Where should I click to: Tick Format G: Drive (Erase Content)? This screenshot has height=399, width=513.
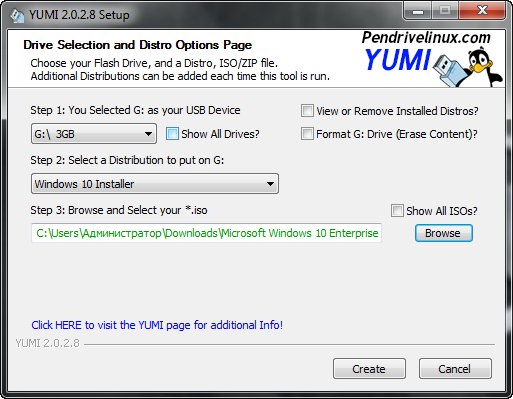(x=307, y=134)
